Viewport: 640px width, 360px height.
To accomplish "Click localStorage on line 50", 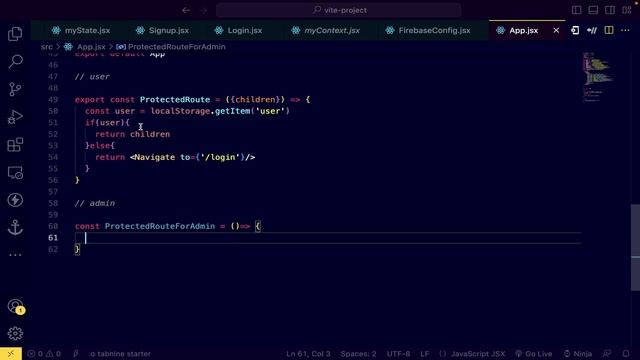I will tap(181, 111).
